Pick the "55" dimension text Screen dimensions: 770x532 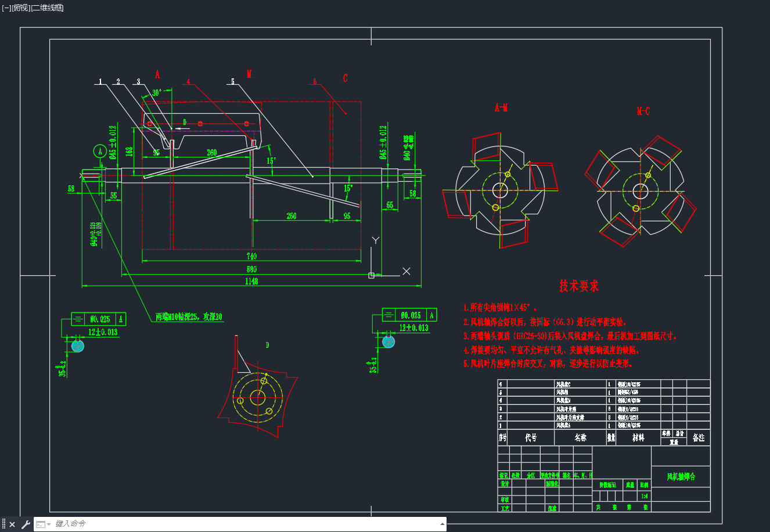click(x=113, y=196)
